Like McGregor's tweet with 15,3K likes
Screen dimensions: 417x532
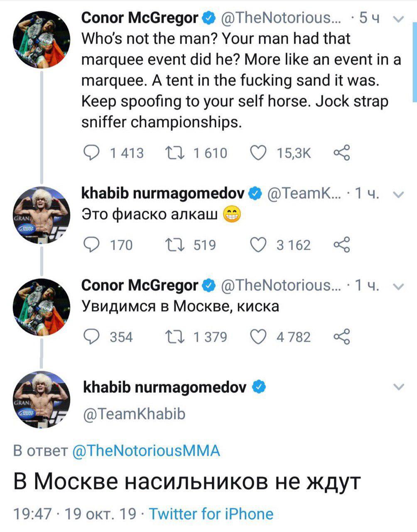[258, 153]
